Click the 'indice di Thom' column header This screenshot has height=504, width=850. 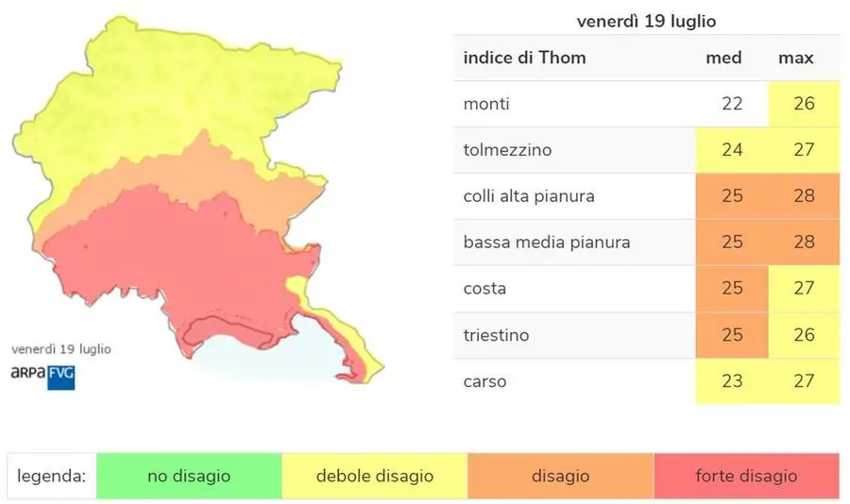click(x=524, y=58)
